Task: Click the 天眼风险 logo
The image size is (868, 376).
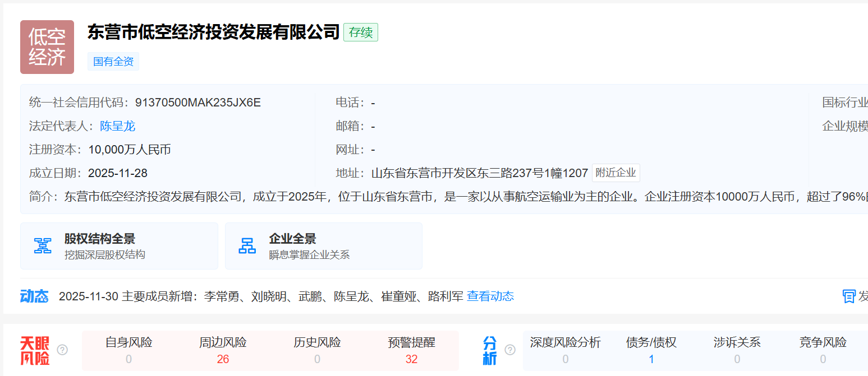Action: coord(35,350)
